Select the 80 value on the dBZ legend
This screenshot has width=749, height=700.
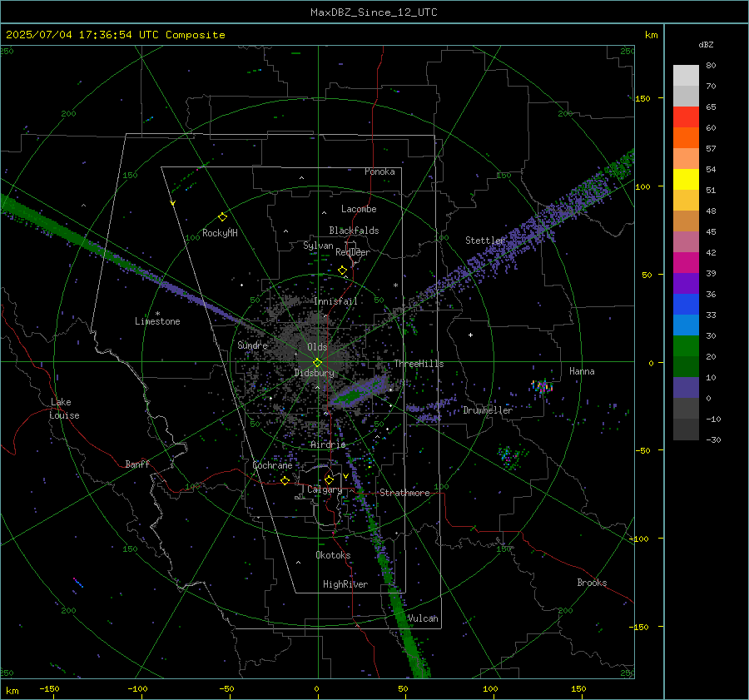(711, 66)
